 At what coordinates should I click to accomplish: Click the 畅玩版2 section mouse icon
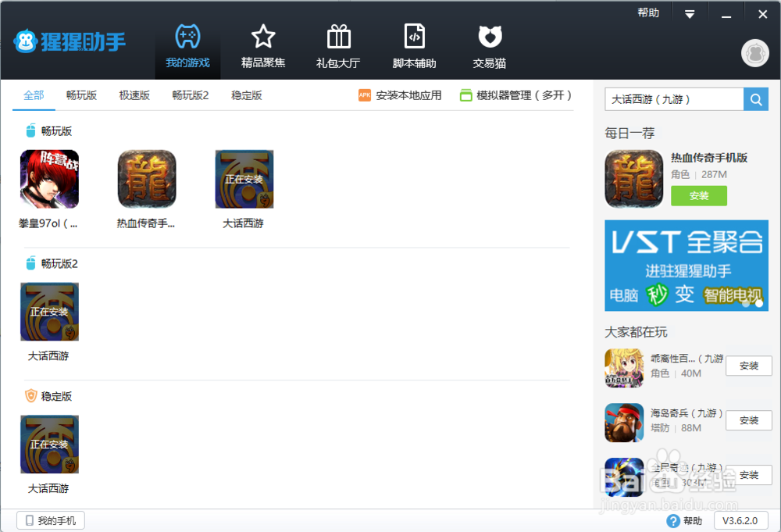click(31, 263)
